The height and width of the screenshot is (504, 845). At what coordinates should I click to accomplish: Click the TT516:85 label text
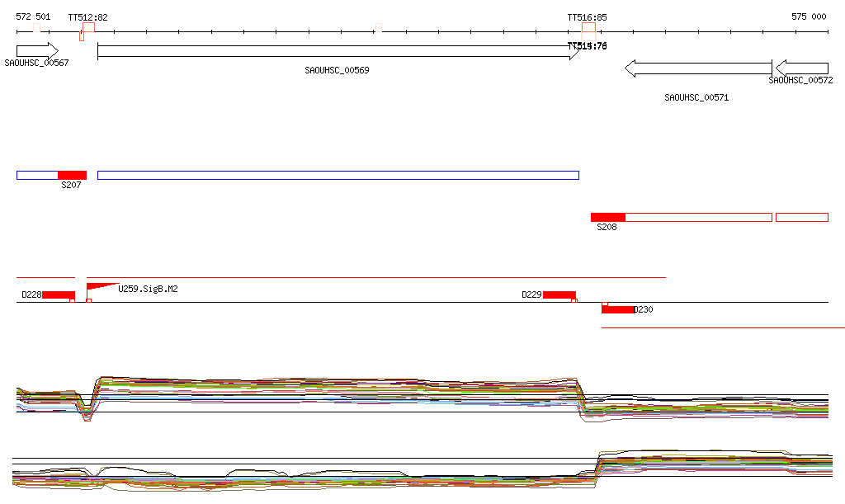coord(587,17)
